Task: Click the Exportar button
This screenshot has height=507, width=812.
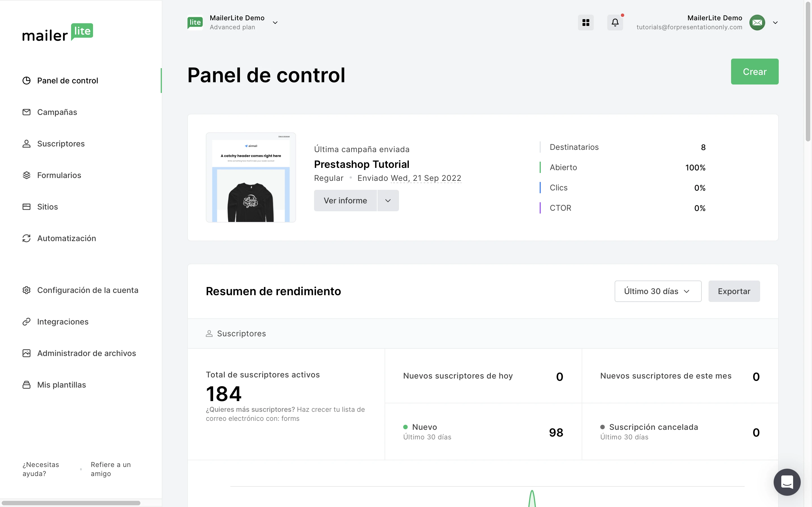Action: click(734, 292)
